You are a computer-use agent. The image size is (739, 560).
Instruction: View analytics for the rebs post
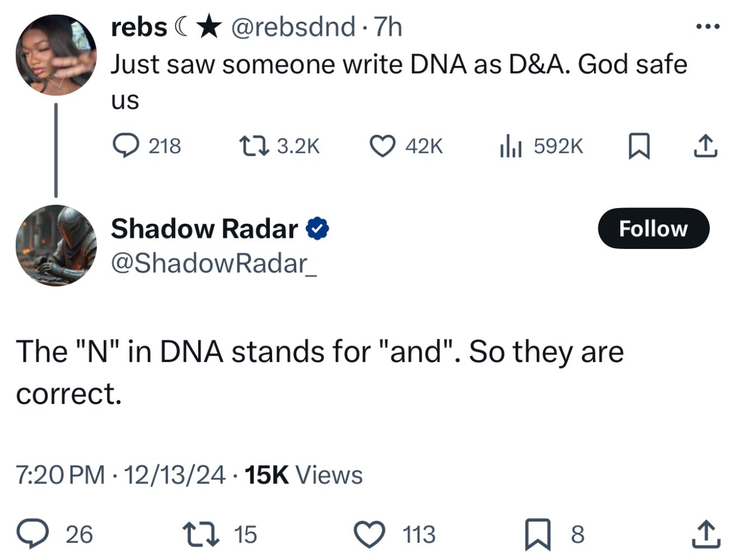click(x=511, y=145)
